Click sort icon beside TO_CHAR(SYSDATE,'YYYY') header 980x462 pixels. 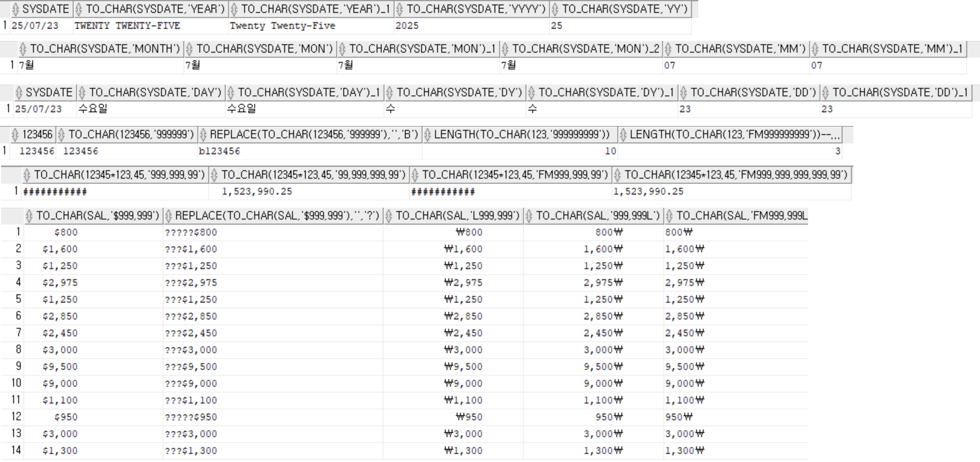point(400,9)
